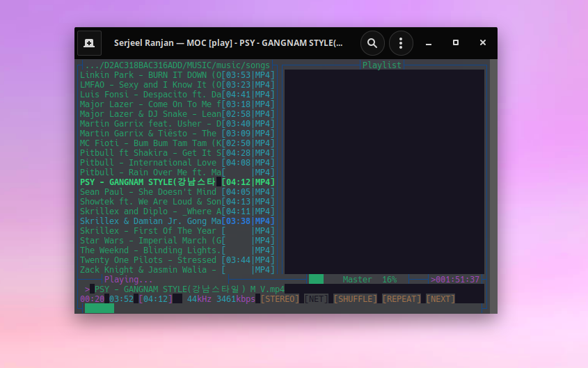Screen dimensions: 588x368
Task: Click the green song progress bar
Action: (x=100, y=308)
